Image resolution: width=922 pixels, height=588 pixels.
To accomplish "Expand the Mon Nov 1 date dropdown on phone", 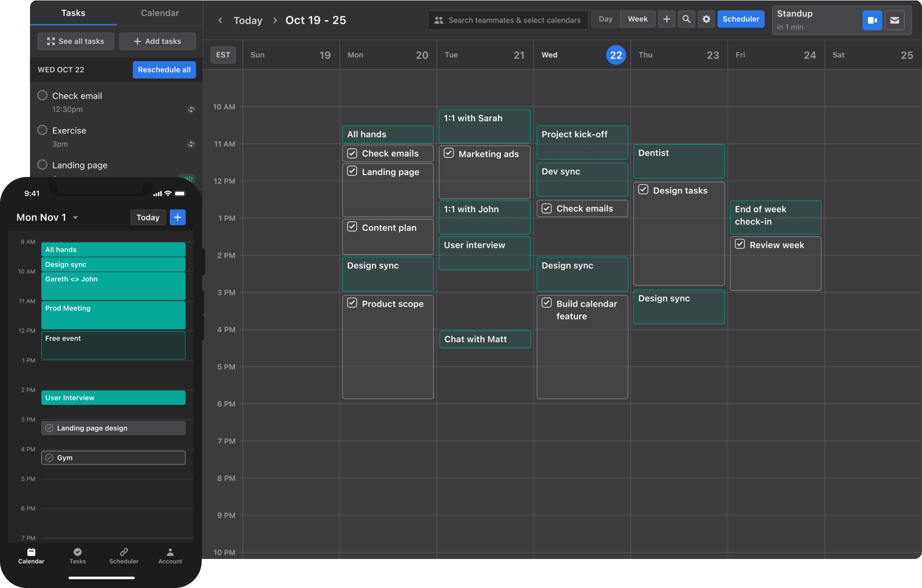I will pyautogui.click(x=75, y=218).
